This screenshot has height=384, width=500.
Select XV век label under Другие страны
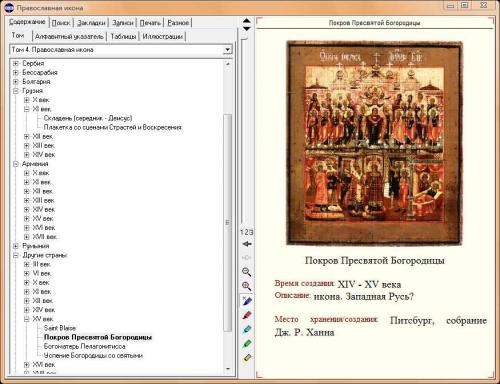tap(43, 319)
